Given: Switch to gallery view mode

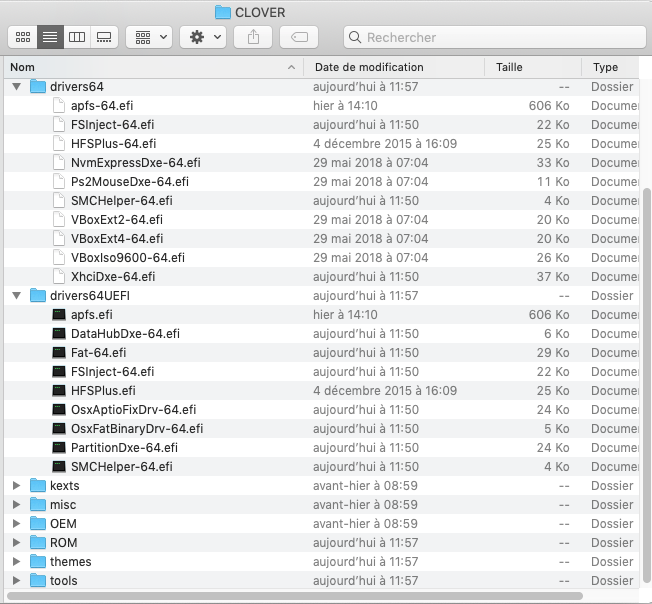Looking at the screenshot, I should 104,37.
